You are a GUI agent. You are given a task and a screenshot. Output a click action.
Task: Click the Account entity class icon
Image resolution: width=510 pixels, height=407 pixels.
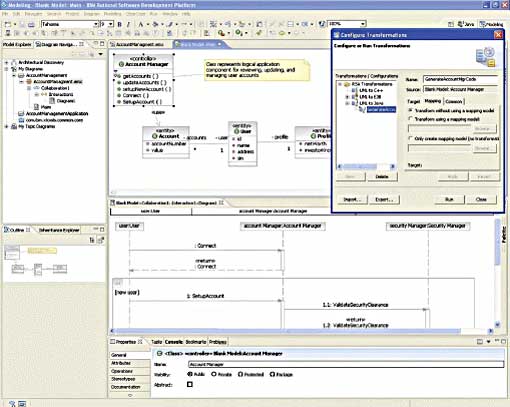point(154,136)
